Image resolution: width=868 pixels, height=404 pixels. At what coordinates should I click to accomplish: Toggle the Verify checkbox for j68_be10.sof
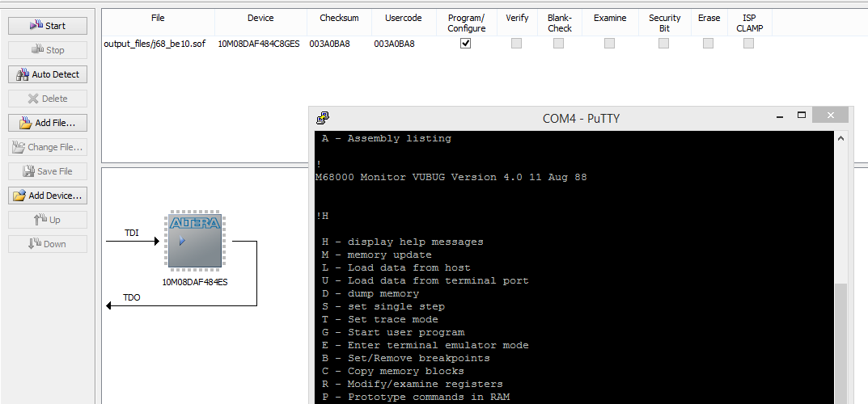[516, 43]
